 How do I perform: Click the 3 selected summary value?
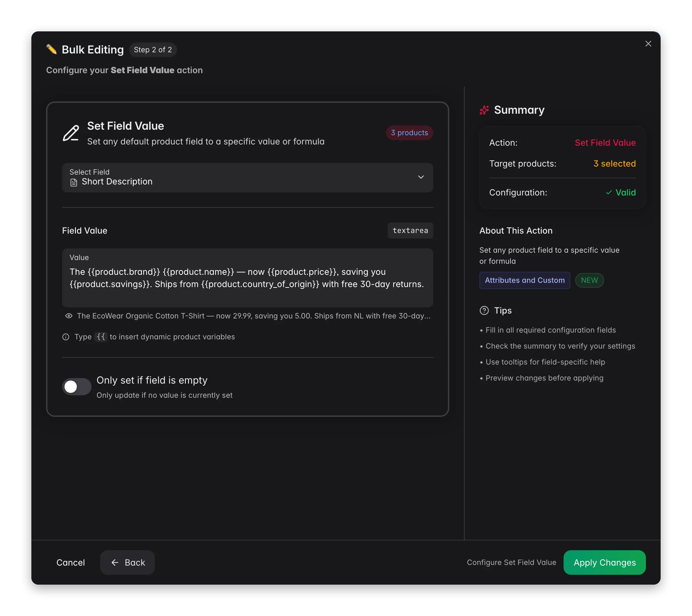click(615, 164)
